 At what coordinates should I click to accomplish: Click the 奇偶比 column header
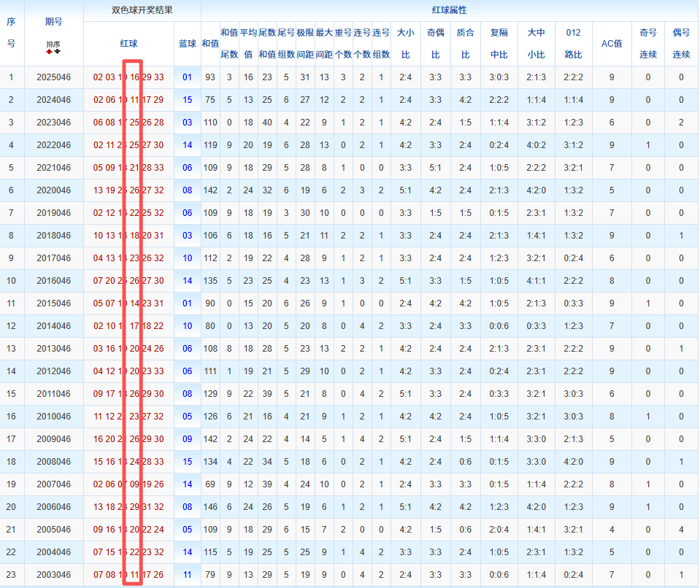[435, 43]
